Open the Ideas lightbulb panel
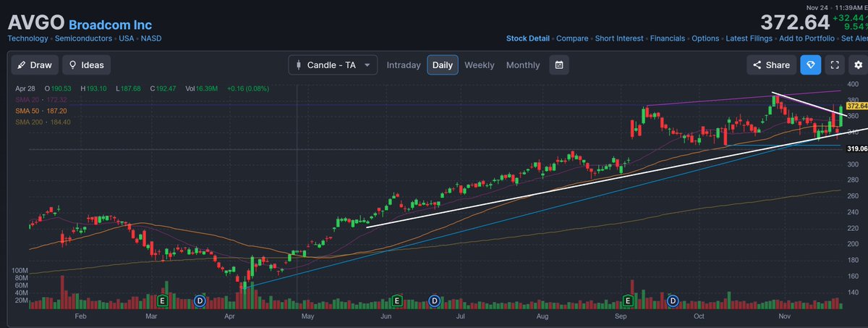The image size is (868, 328). pyautogui.click(x=86, y=65)
